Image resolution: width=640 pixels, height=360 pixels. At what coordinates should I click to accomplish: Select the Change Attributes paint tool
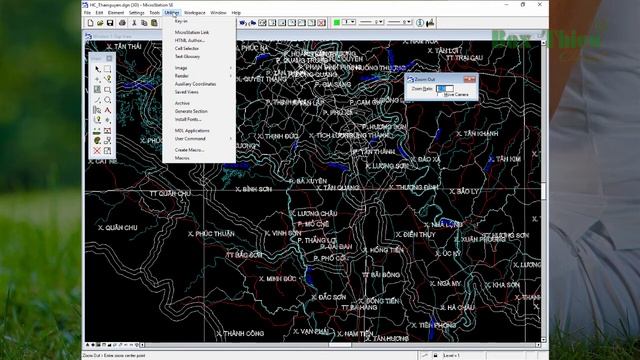97,140
